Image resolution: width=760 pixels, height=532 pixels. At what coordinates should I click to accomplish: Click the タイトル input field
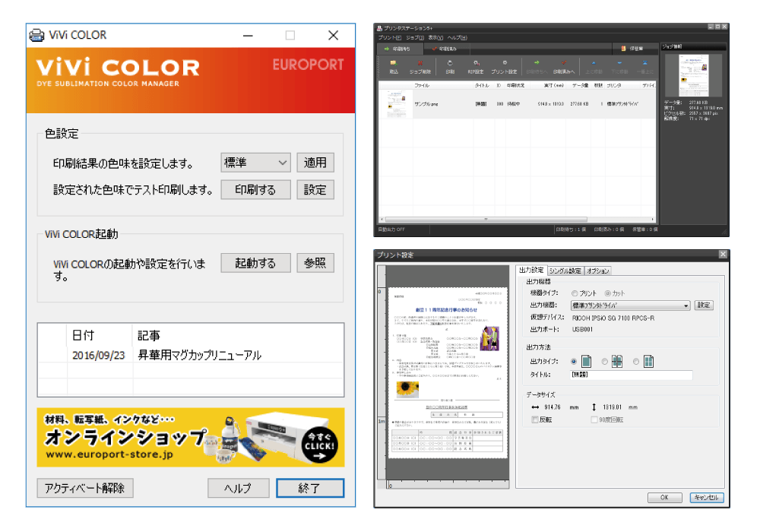click(x=631, y=375)
